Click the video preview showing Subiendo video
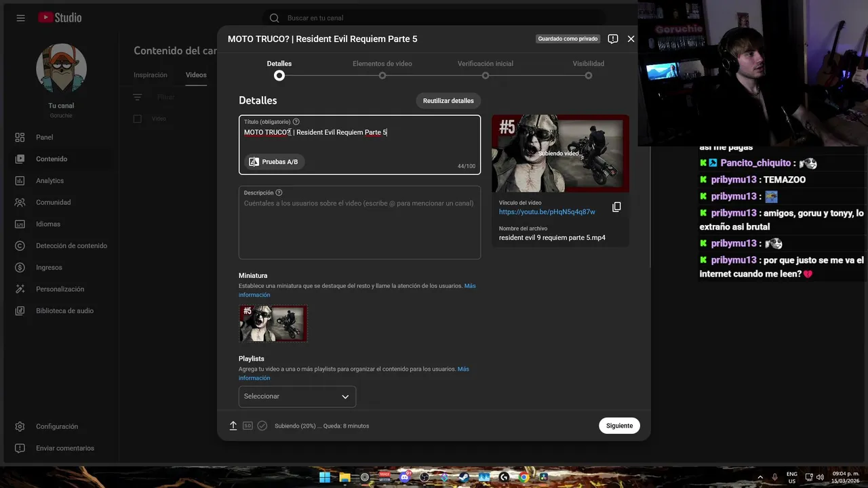The height and width of the screenshot is (488, 868). coord(560,153)
